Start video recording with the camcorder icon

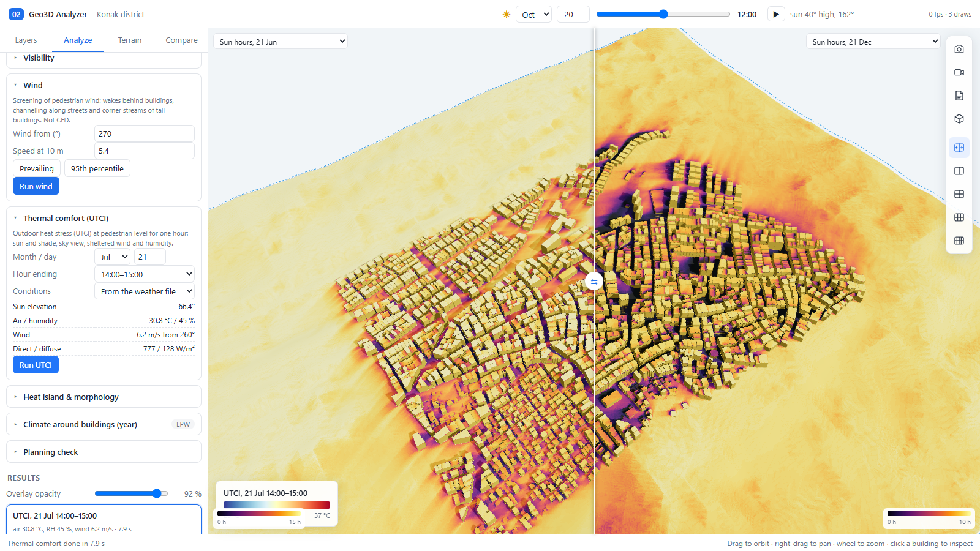(959, 72)
